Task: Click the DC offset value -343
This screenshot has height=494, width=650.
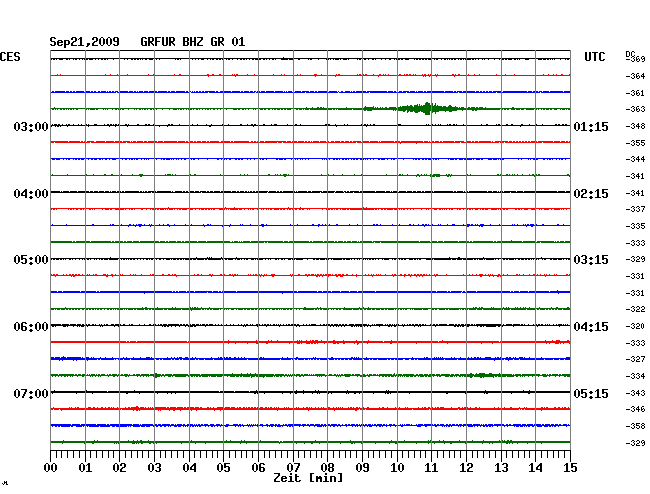Action: coord(635,393)
